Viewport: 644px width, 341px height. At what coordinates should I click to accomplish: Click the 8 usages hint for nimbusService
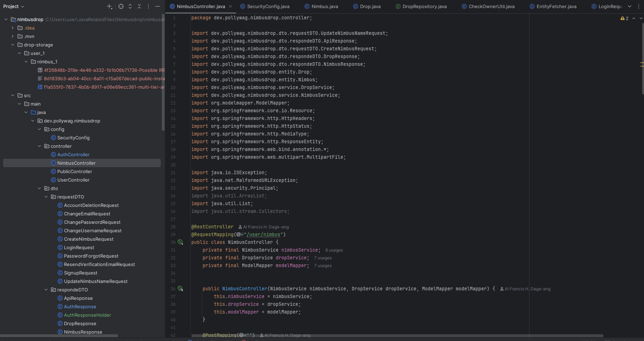click(334, 250)
